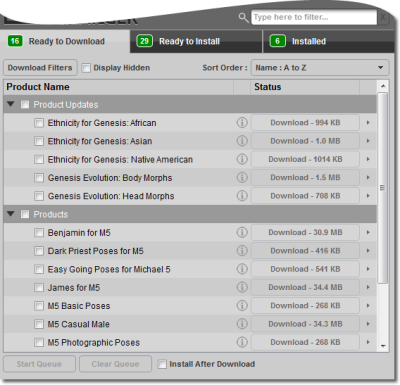400x385 pixels.
Task: Open options arrow for James for M5
Action: pyautogui.click(x=368, y=287)
